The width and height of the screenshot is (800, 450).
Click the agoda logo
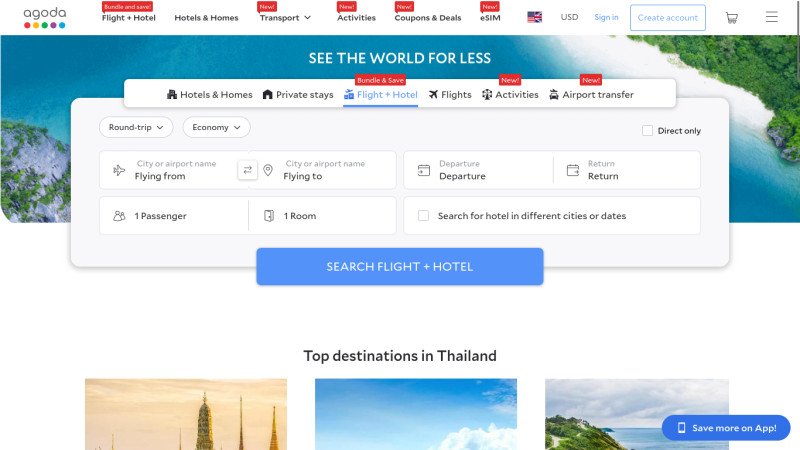45,18
